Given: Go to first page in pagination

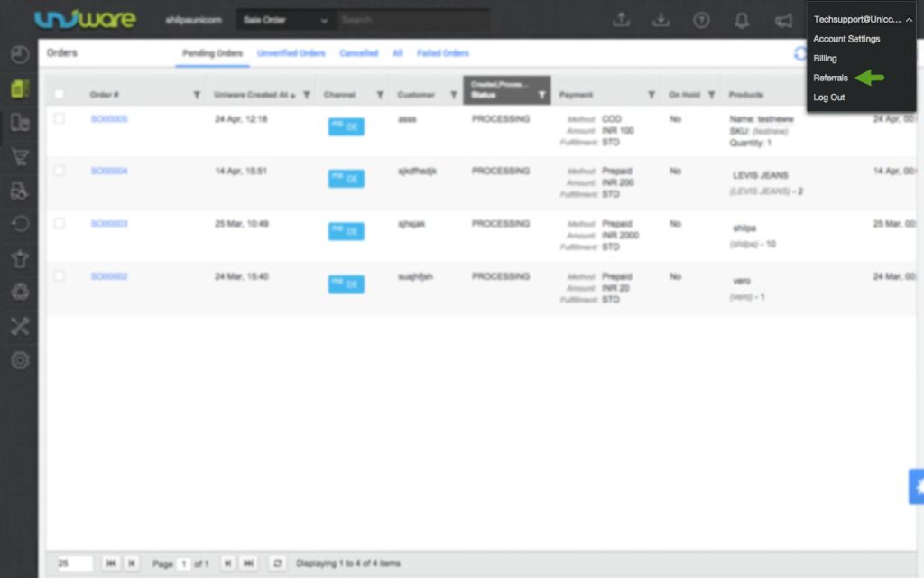Looking at the screenshot, I should pyautogui.click(x=111, y=564).
